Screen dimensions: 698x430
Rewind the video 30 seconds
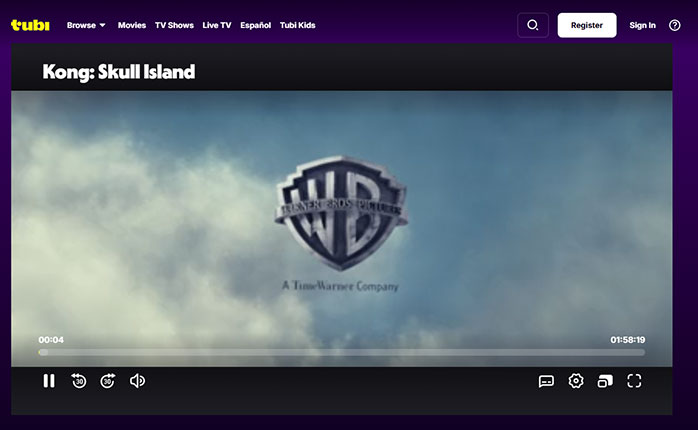tap(79, 381)
